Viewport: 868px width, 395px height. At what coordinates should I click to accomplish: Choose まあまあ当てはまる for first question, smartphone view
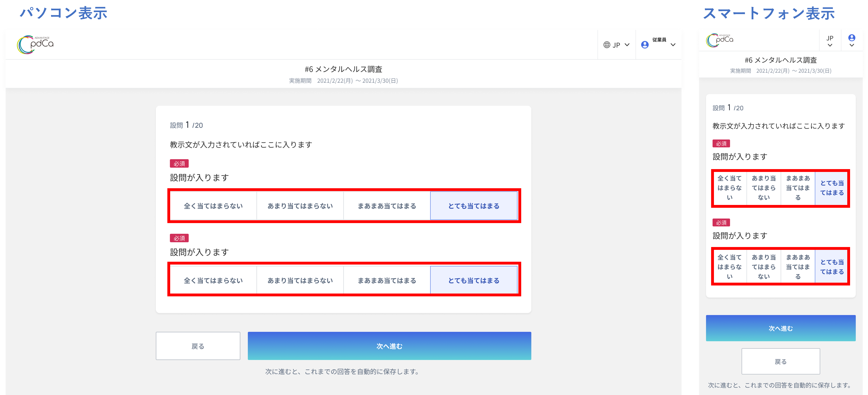pyautogui.click(x=798, y=188)
